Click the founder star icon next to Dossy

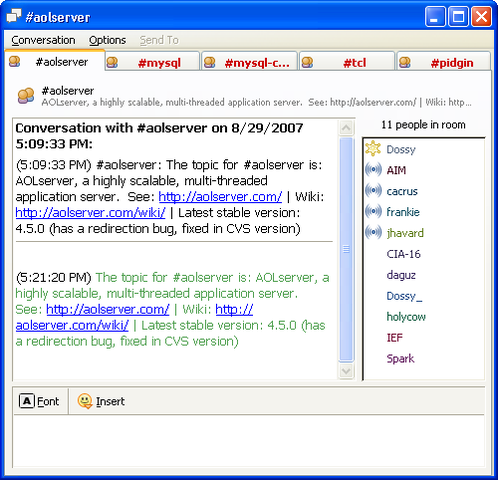coord(373,149)
